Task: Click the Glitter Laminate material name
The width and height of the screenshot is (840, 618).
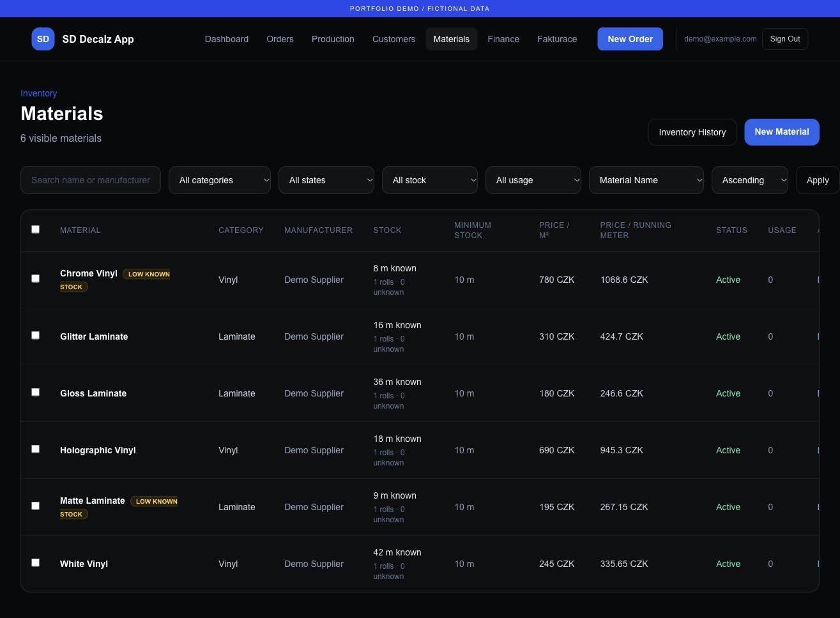Action: pyautogui.click(x=94, y=336)
